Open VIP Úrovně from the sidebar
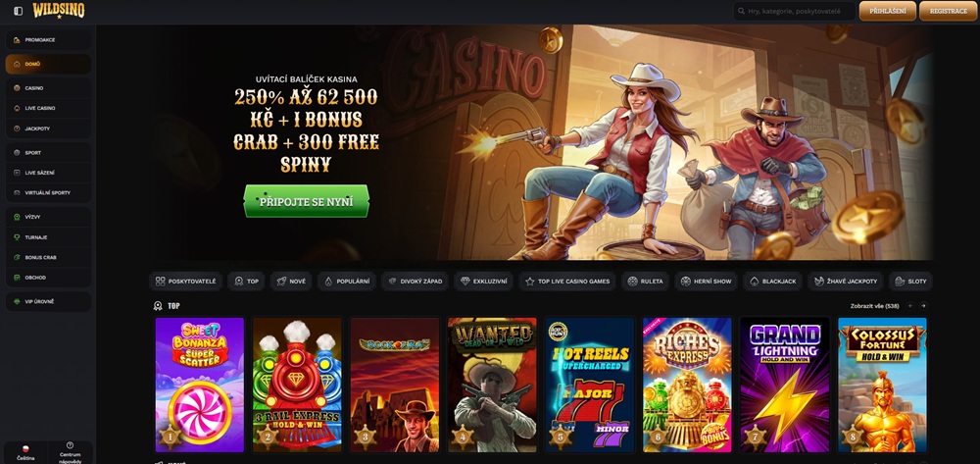The image size is (980, 464). pyautogui.click(x=48, y=301)
